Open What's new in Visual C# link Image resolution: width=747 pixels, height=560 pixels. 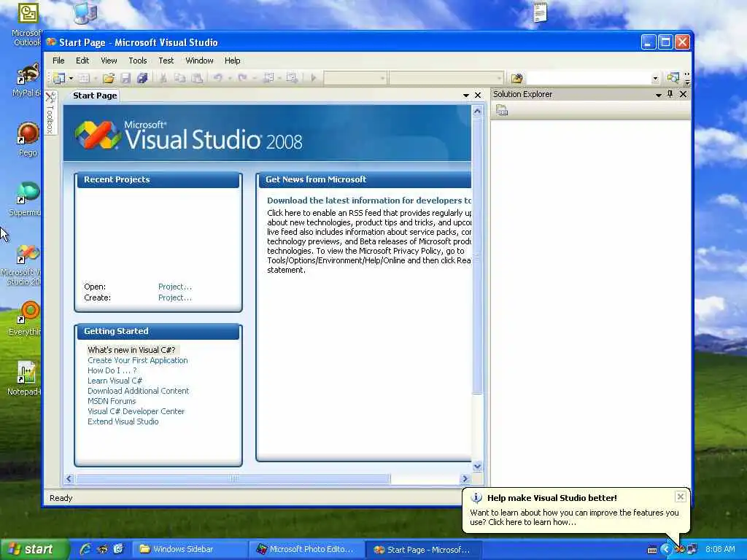tap(131, 349)
